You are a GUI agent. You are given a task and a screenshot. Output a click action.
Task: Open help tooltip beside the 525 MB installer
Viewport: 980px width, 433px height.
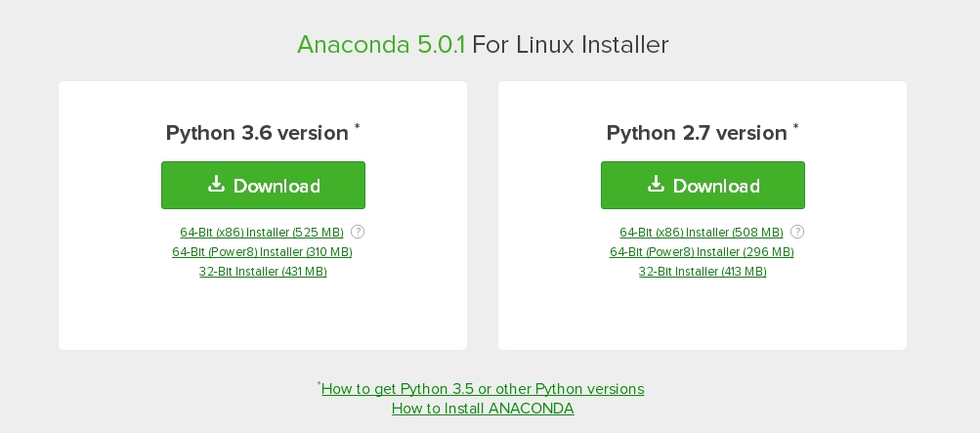(358, 232)
